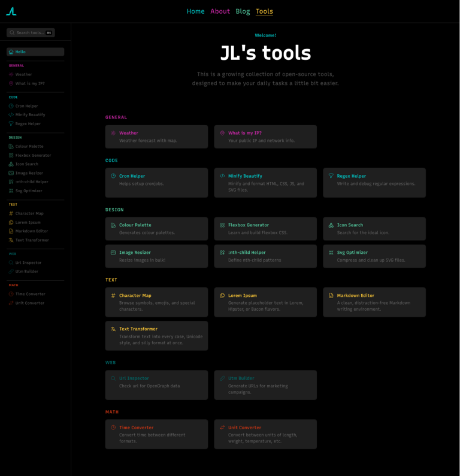This screenshot has height=476, width=460.
Task: Click 'Browse symbols, emojis, and special characters.' text
Action: (157, 306)
